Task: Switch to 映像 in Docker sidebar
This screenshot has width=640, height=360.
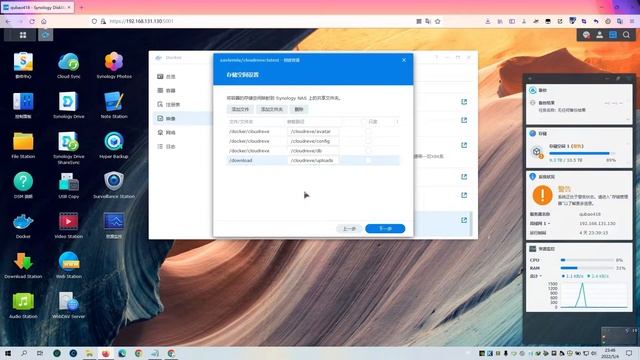Action: click(182, 118)
